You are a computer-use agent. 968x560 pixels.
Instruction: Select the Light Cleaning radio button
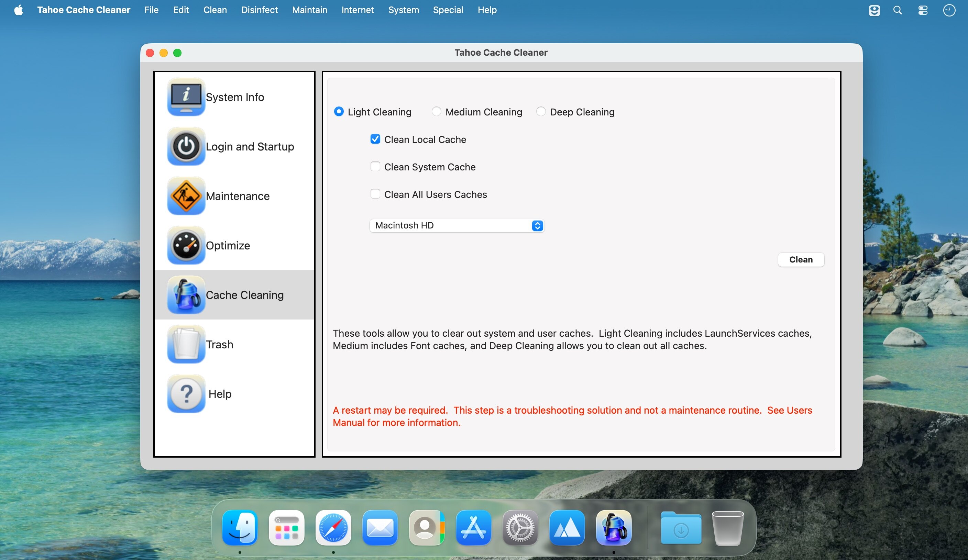tap(339, 112)
